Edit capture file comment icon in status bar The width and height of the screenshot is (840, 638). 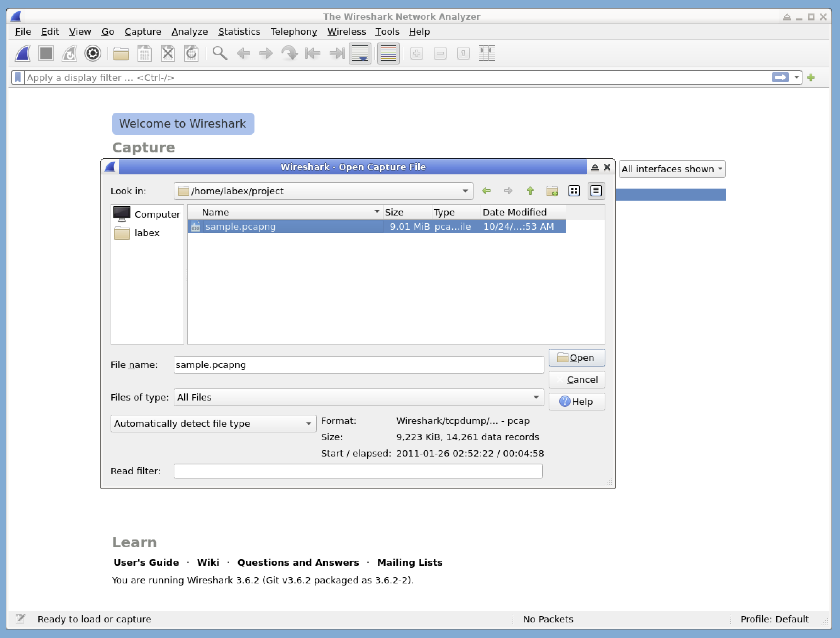point(21,619)
